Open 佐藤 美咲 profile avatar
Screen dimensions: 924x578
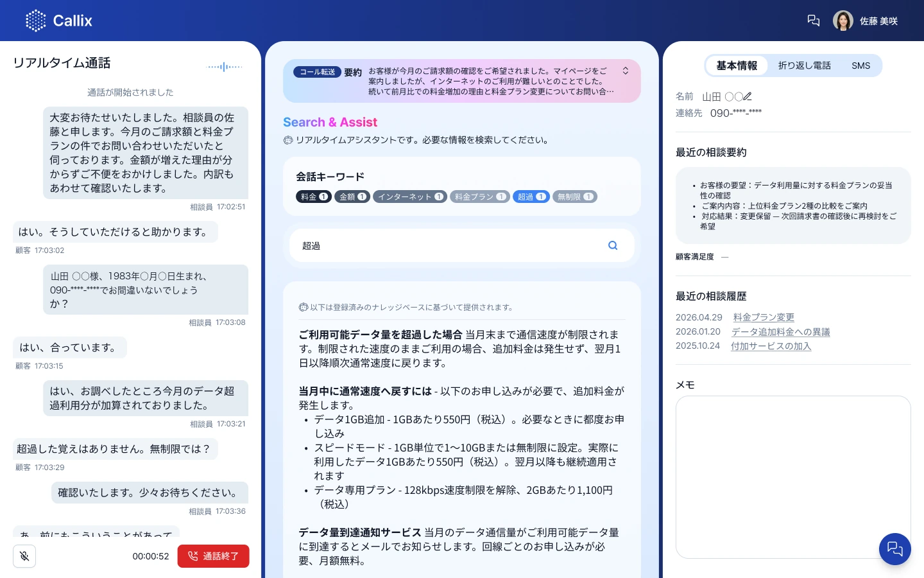tap(843, 21)
